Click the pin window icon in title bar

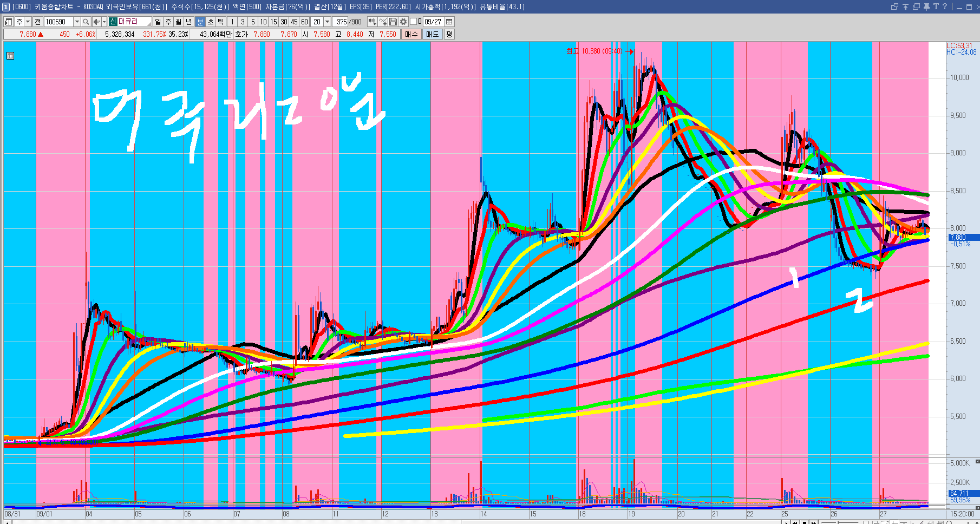[x=926, y=6]
